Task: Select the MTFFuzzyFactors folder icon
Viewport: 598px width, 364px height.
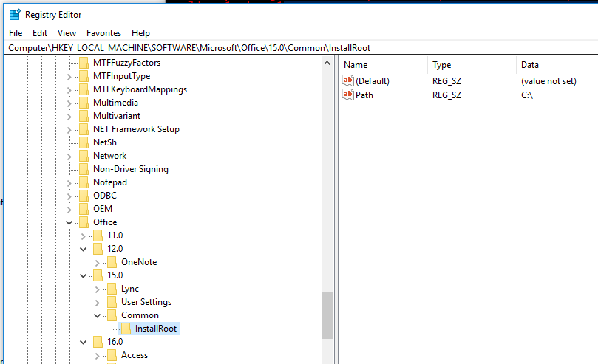Action: click(84, 63)
